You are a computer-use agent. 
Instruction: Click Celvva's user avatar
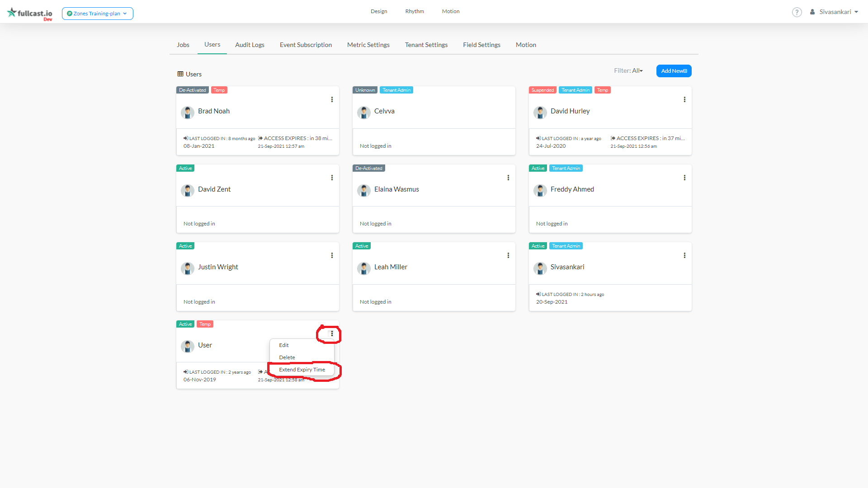click(364, 112)
